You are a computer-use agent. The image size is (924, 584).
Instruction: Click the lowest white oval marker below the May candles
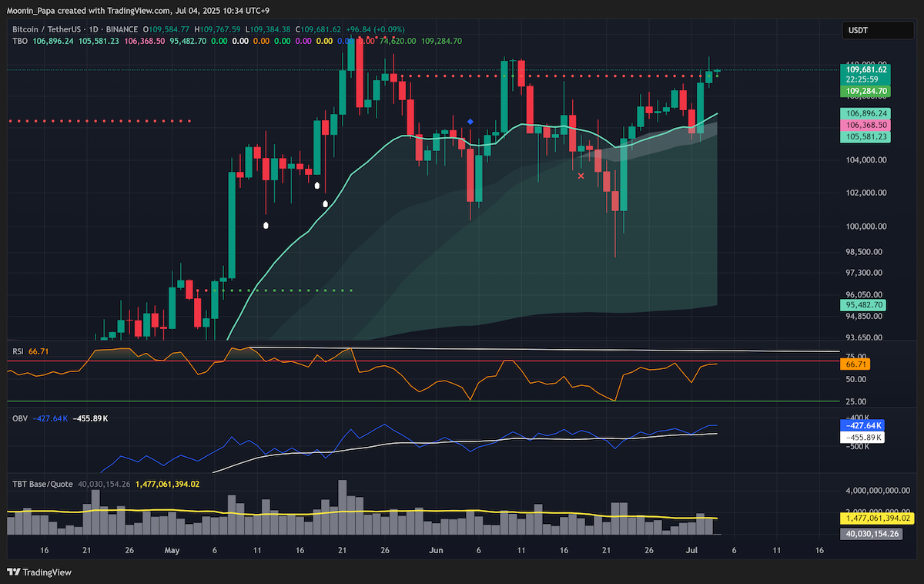(266, 225)
